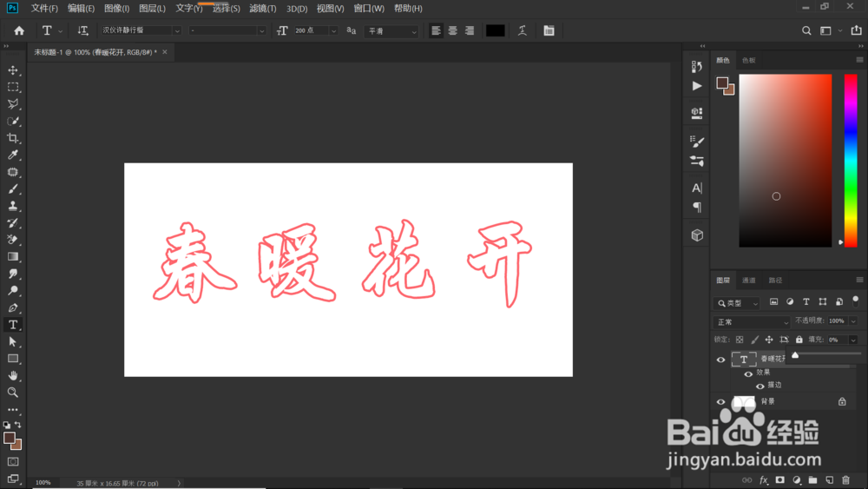
Task: Hide the 背景 layer
Action: click(720, 402)
